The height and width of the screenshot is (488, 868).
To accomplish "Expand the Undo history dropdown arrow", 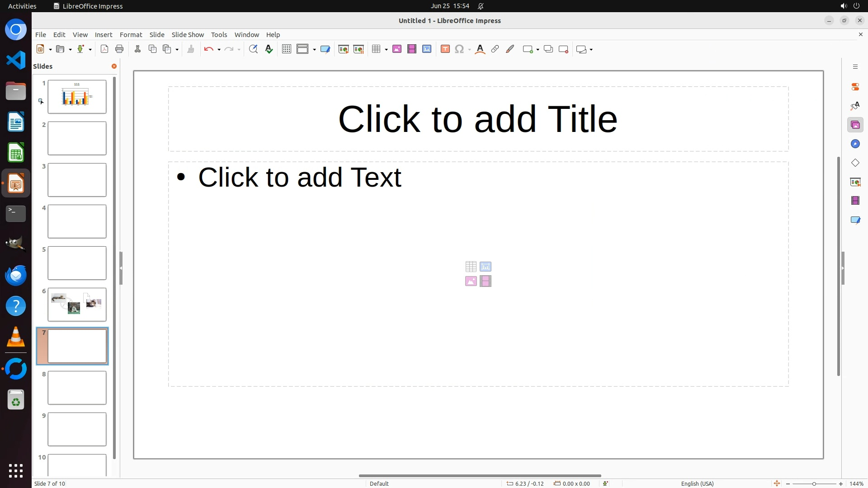I will pos(219,50).
